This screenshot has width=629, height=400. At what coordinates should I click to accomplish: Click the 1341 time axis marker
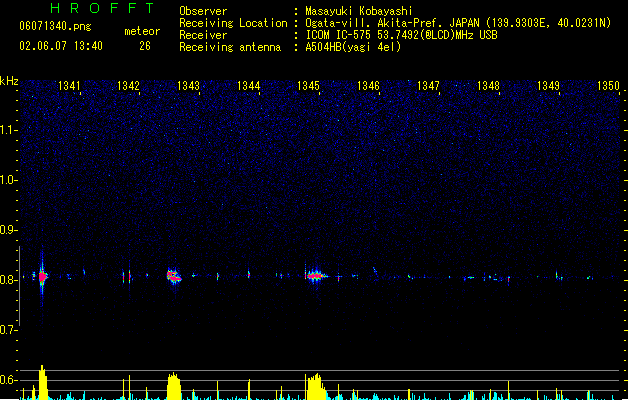pyautogui.click(x=69, y=86)
